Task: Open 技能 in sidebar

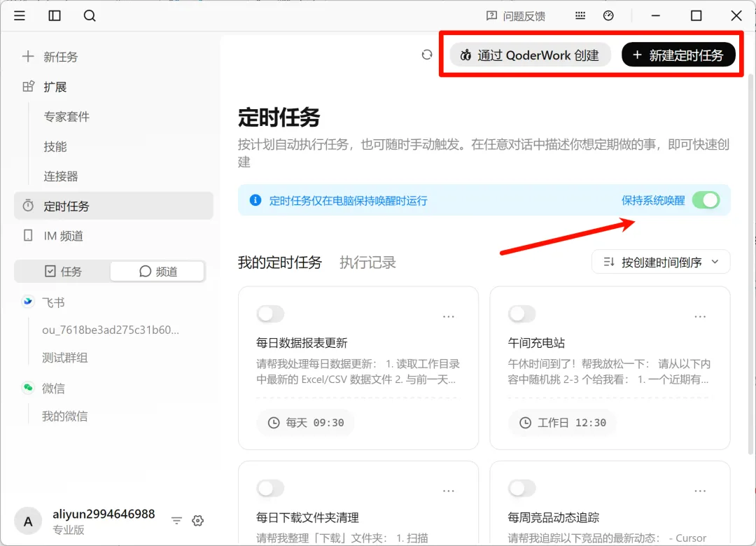Action: pos(55,146)
